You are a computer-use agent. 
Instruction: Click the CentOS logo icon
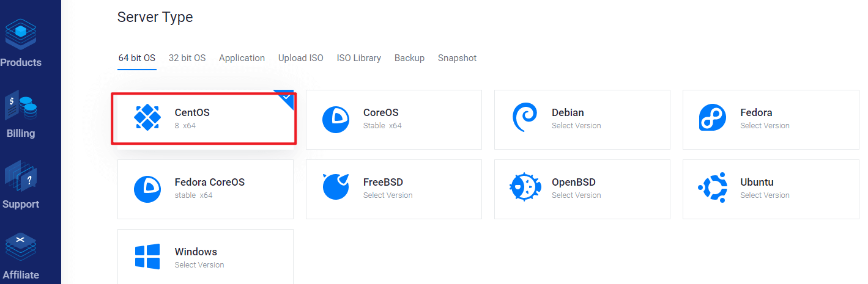click(147, 117)
